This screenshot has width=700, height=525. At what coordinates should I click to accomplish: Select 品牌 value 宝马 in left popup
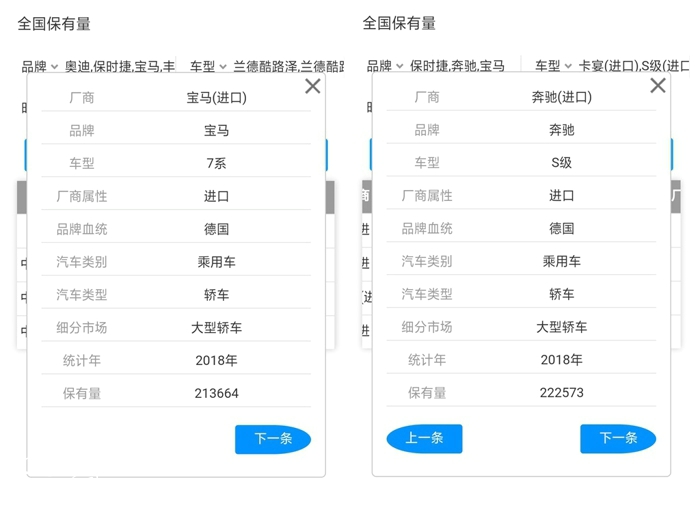coord(217,131)
